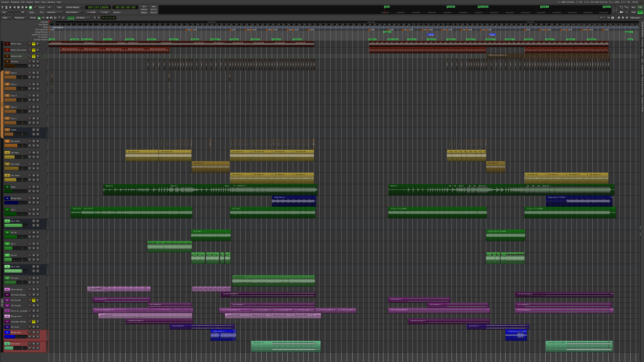Select the Draw pencil tool
The width and height of the screenshot is (644, 362).
point(59,18)
